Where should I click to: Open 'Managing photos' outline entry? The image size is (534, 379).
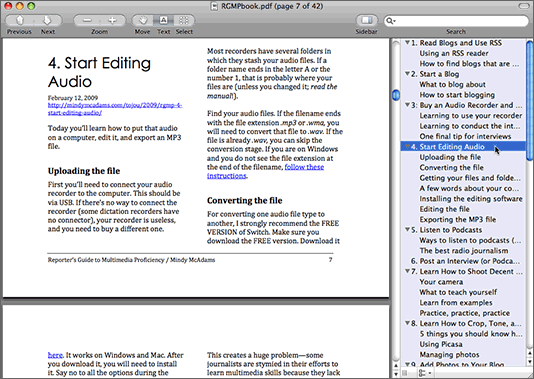coord(449,354)
